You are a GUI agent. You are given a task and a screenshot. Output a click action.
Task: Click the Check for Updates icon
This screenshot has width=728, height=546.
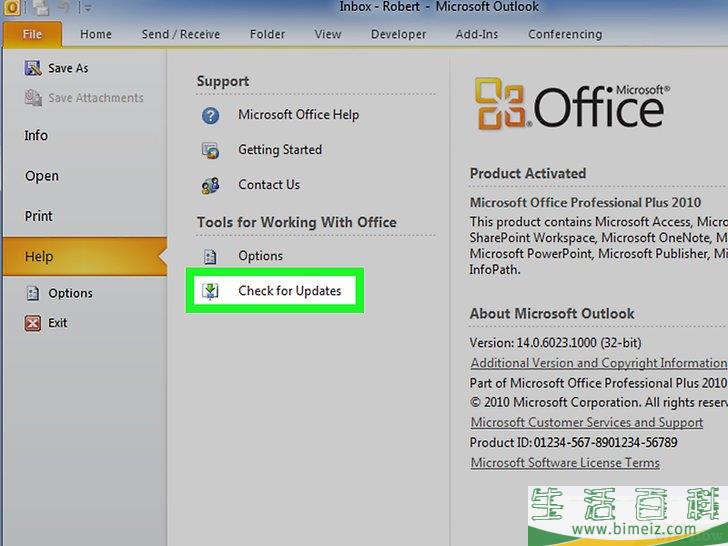pyautogui.click(x=211, y=291)
